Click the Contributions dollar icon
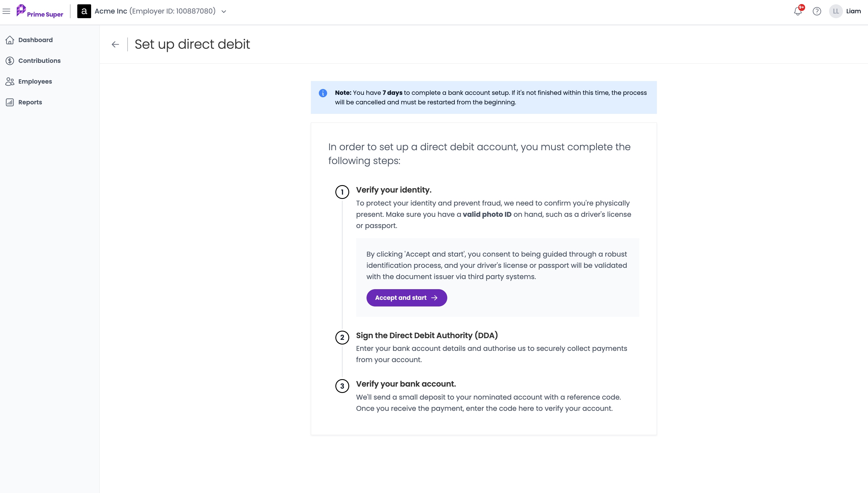 point(10,61)
